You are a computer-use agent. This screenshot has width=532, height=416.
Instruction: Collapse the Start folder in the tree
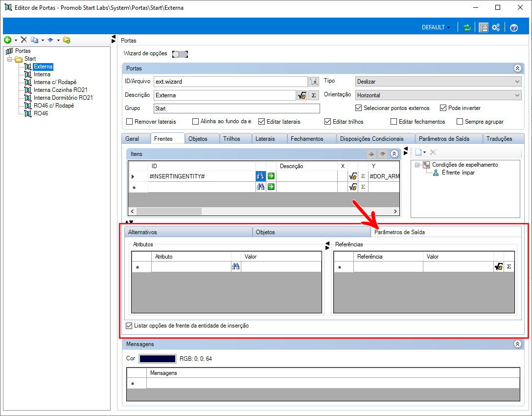coord(9,59)
